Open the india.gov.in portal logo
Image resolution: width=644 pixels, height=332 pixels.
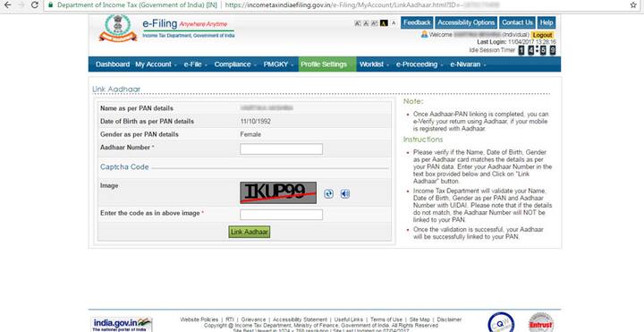pos(122,324)
